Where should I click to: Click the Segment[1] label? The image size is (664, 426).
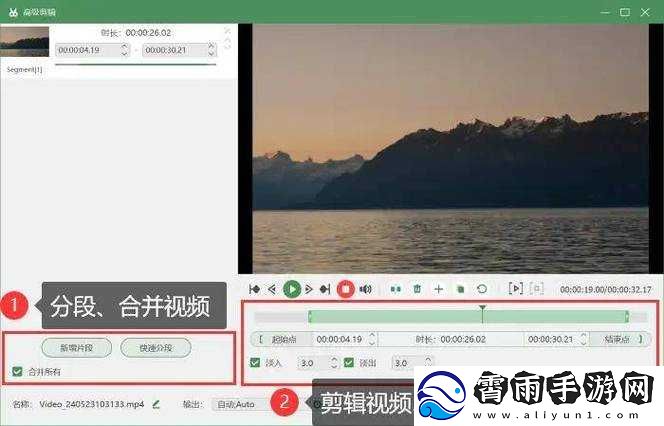[x=24, y=69]
